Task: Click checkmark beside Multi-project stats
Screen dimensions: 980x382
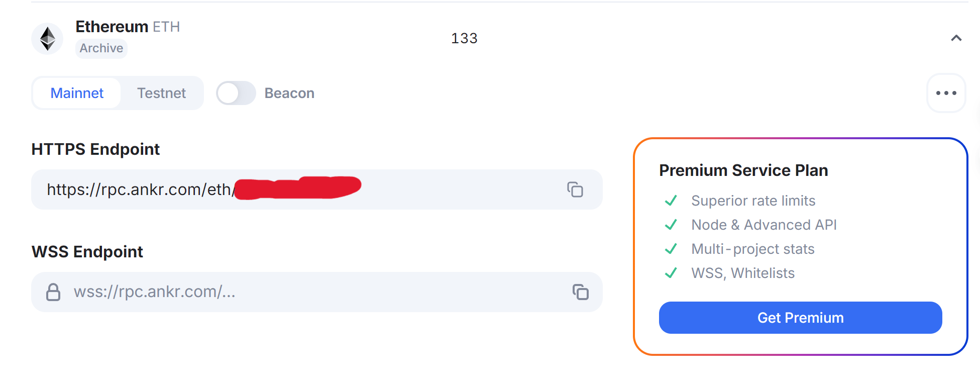Action: [671, 249]
